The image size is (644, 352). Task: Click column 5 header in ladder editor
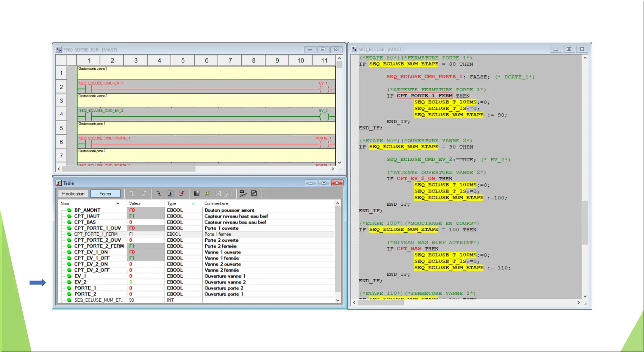tap(183, 60)
